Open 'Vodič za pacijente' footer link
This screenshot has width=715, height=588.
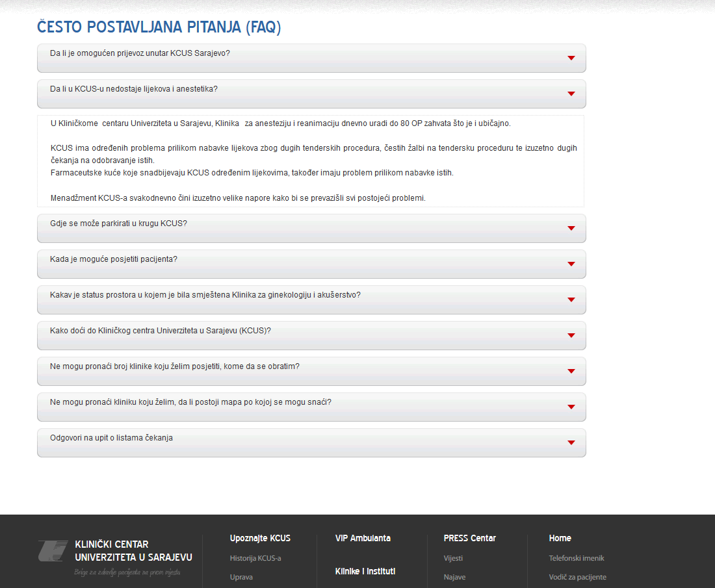[x=577, y=577]
